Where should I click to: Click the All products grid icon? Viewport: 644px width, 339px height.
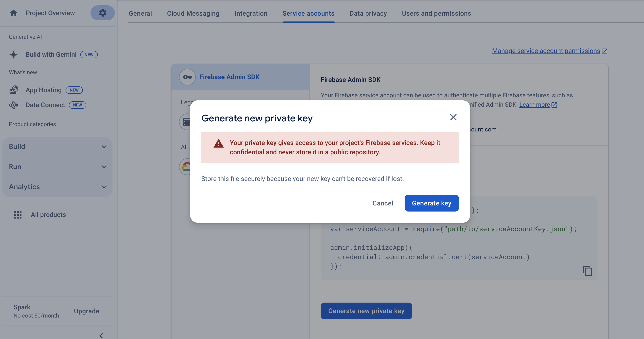pos(17,215)
